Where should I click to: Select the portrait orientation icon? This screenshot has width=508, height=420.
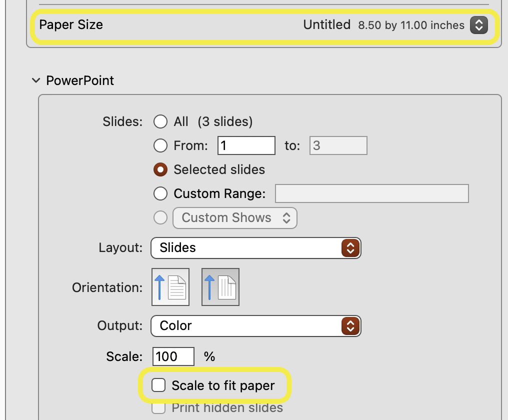coord(170,286)
